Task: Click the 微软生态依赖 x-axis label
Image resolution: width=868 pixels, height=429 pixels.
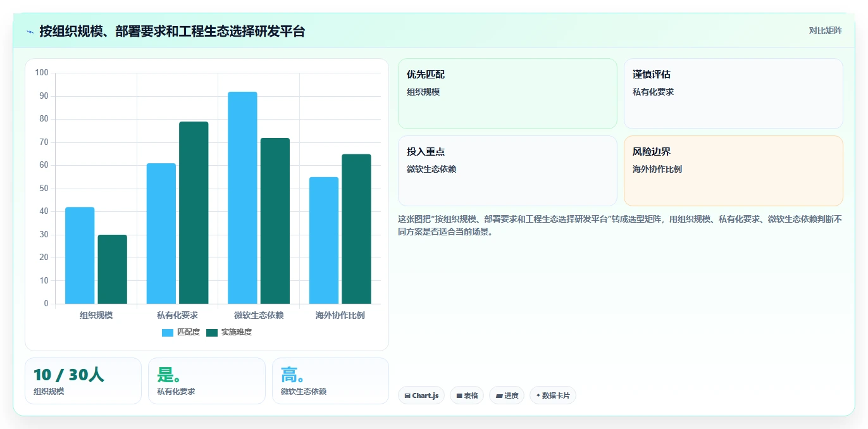Action: click(259, 315)
